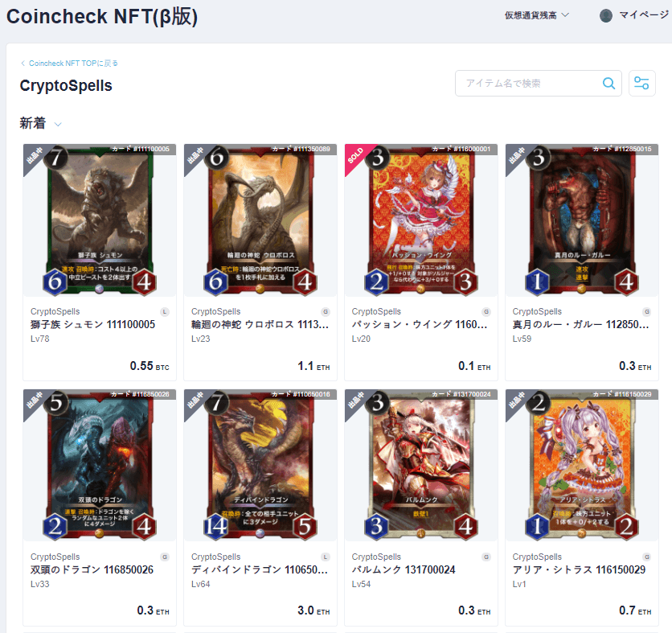
Task: Open the filter settings icon
Action: 641,83
